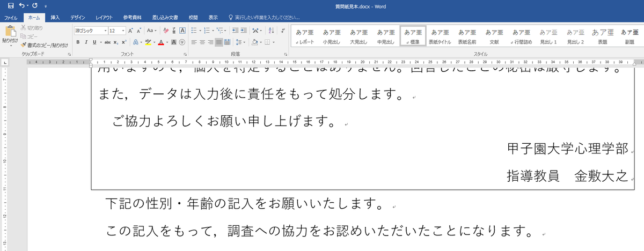Open the font name 游ゴシック dropdown
The height and width of the screenshot is (251, 644).
(x=105, y=31)
